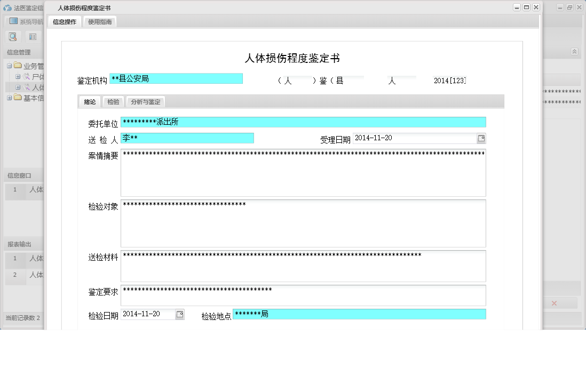The height and width of the screenshot is (392, 586).
Task: Open the 分析与鉴定 tab
Action: click(x=145, y=101)
